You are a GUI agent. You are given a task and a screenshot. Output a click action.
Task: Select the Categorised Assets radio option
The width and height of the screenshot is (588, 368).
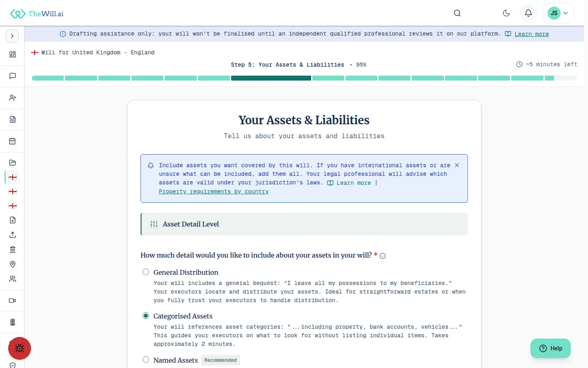click(x=146, y=316)
